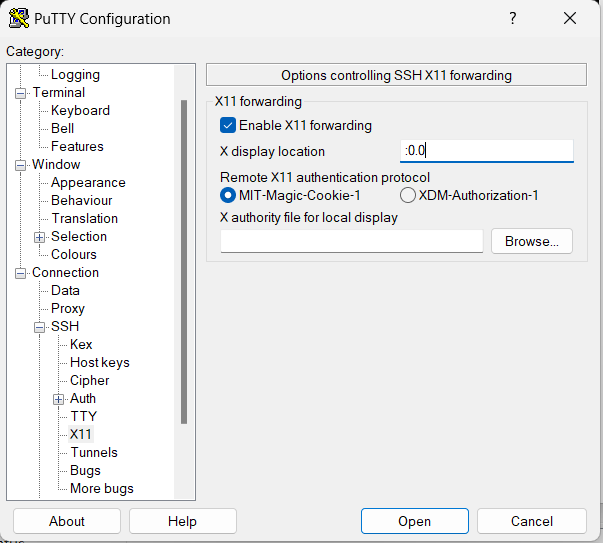603x543 pixels.
Task: Click the X authority file input field
Action: tap(351, 241)
